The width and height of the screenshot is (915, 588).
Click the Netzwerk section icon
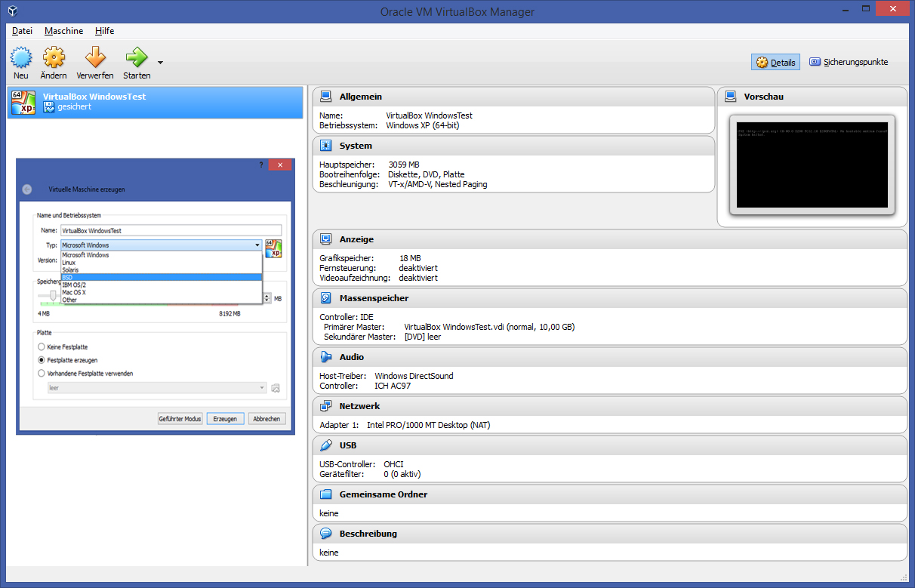[x=325, y=406]
